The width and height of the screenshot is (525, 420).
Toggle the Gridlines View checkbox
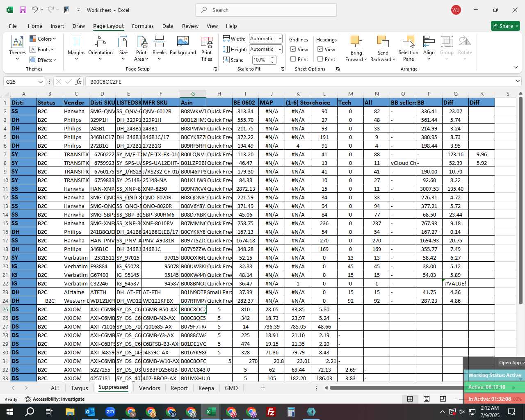[293, 49]
